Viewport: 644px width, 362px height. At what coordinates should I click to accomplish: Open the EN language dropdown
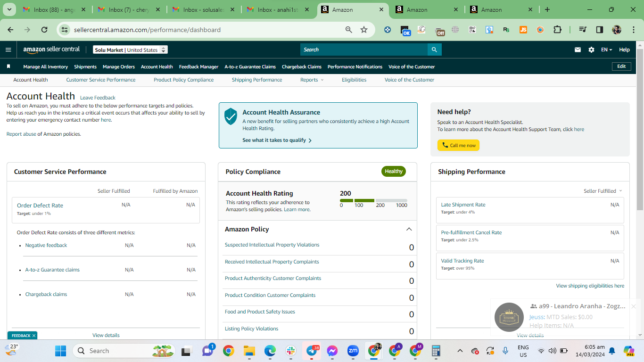pyautogui.click(x=606, y=49)
